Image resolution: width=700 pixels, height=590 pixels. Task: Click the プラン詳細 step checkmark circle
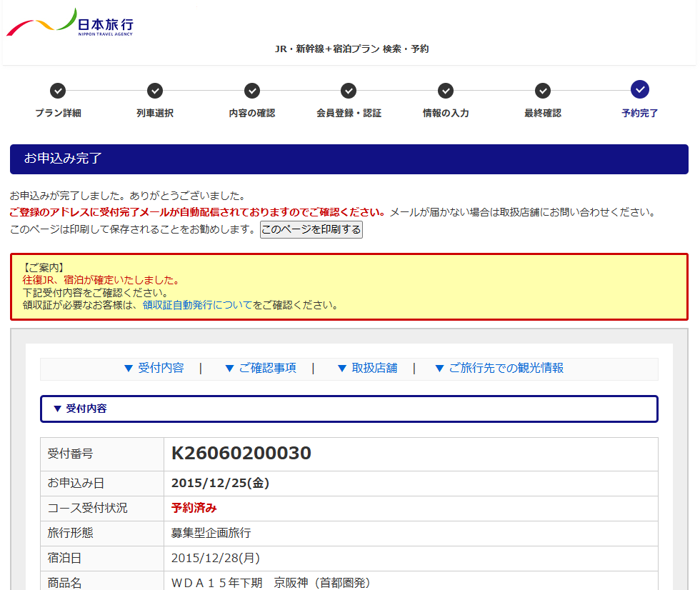pos(58,91)
